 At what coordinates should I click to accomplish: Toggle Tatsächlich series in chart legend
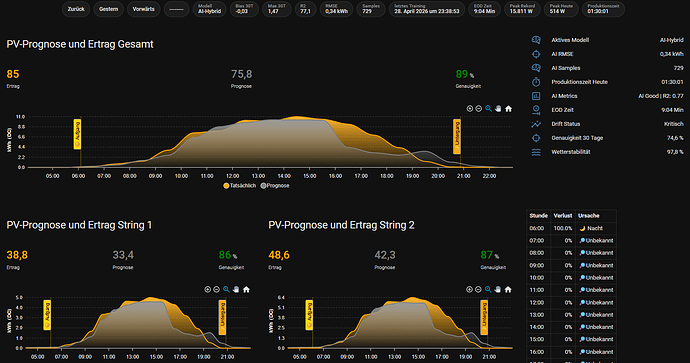click(239, 186)
